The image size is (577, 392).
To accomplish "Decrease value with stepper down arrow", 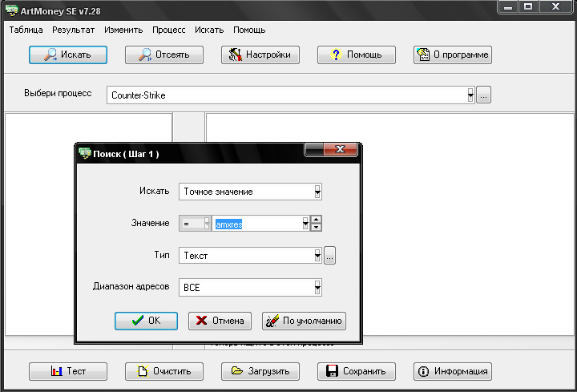I will click(316, 227).
